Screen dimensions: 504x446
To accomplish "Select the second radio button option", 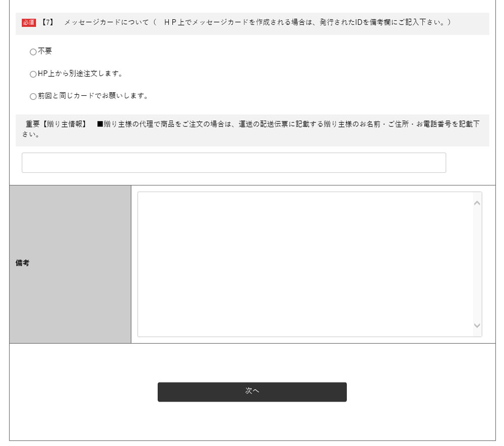I will (x=33, y=74).
